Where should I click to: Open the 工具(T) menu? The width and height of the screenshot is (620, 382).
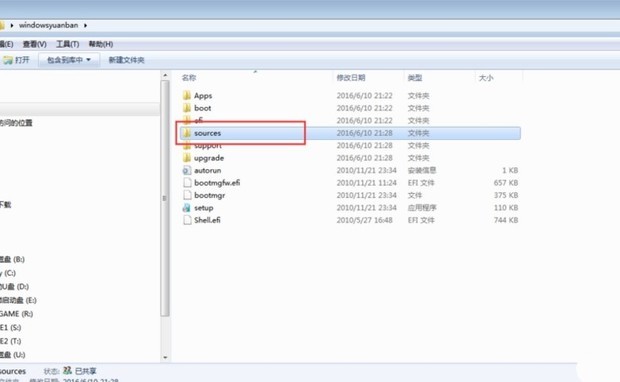click(67, 44)
